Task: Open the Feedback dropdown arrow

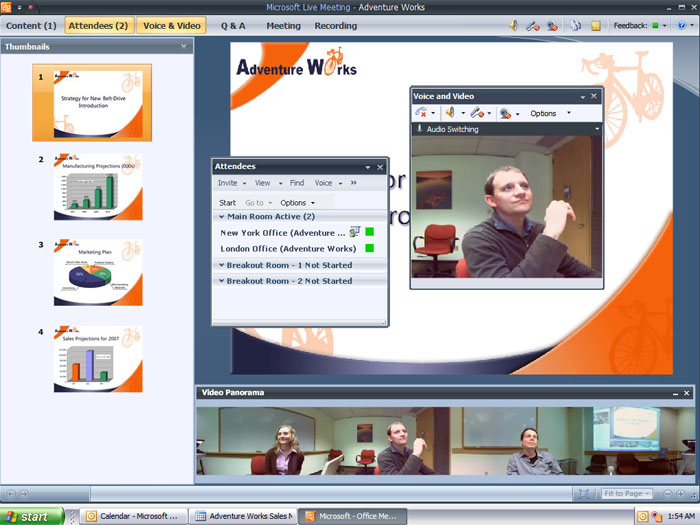Action: pyautogui.click(x=664, y=26)
